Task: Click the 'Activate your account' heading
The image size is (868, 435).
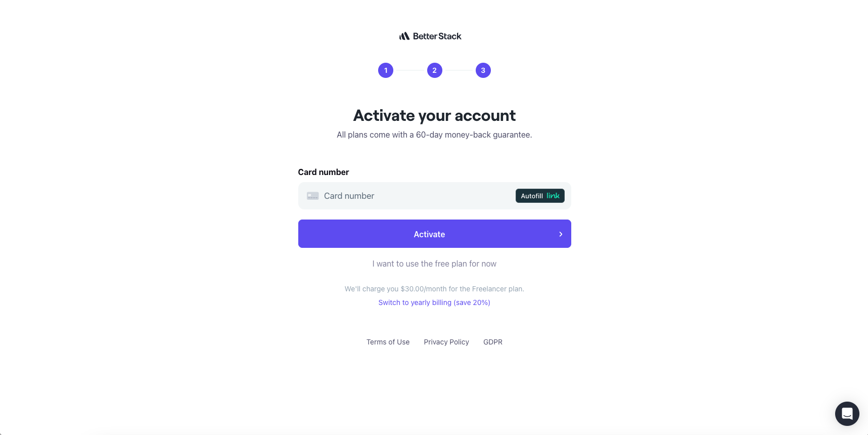Action: tap(434, 115)
